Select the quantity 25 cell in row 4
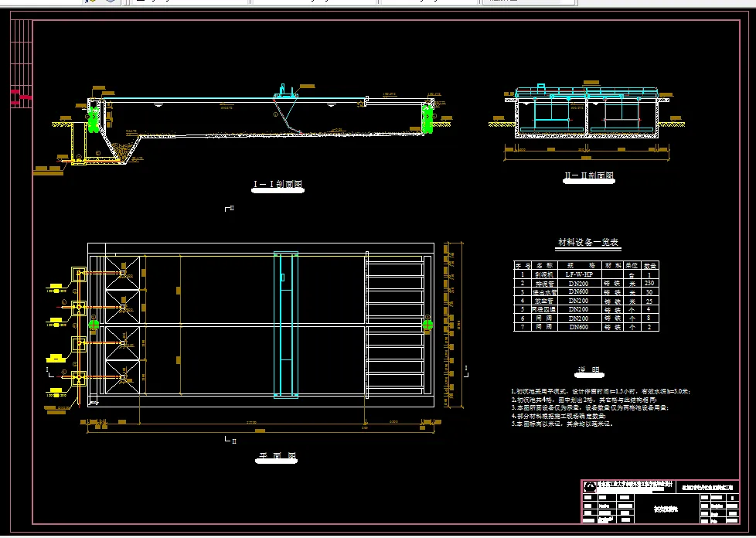Viewport: 756px width, 538px height. tap(649, 301)
